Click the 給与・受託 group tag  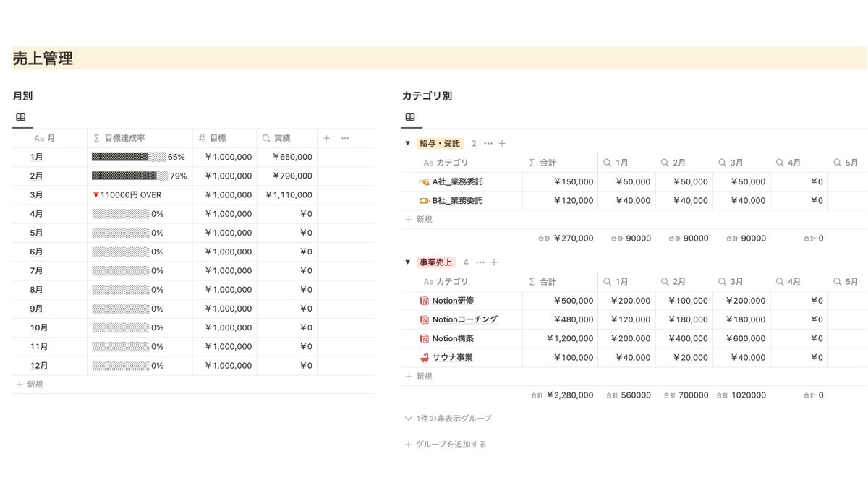click(440, 143)
